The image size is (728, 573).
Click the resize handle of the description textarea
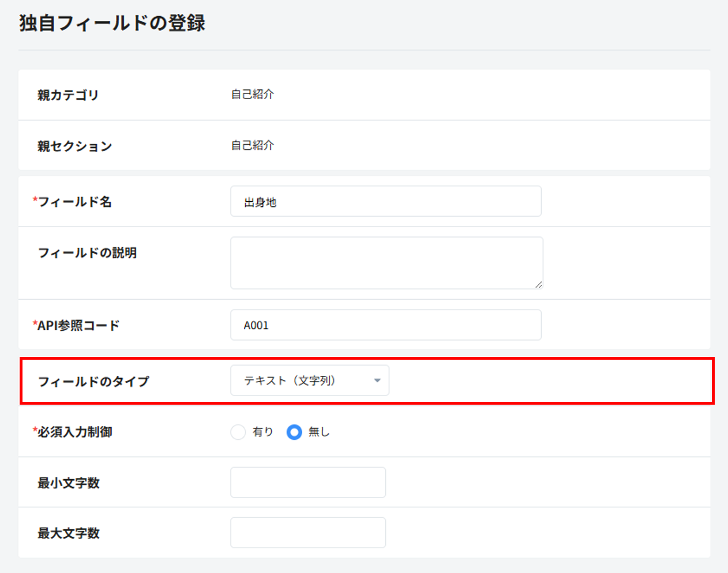538,284
